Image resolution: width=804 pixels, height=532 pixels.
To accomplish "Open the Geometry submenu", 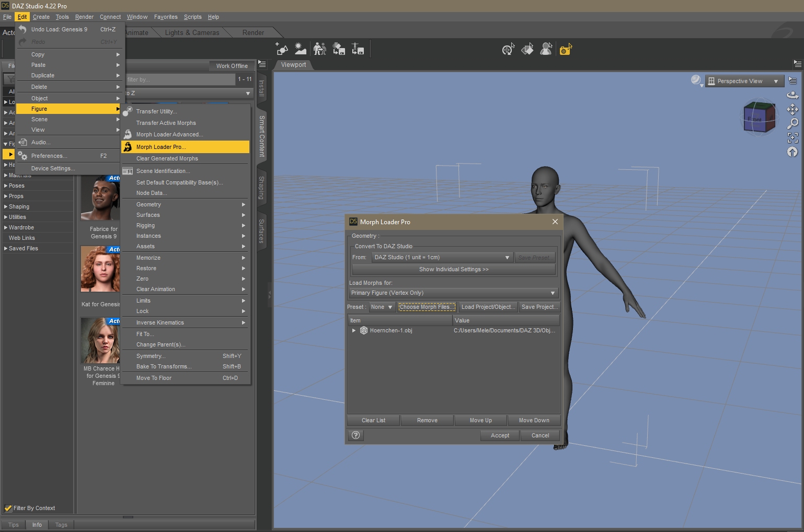I will point(185,204).
